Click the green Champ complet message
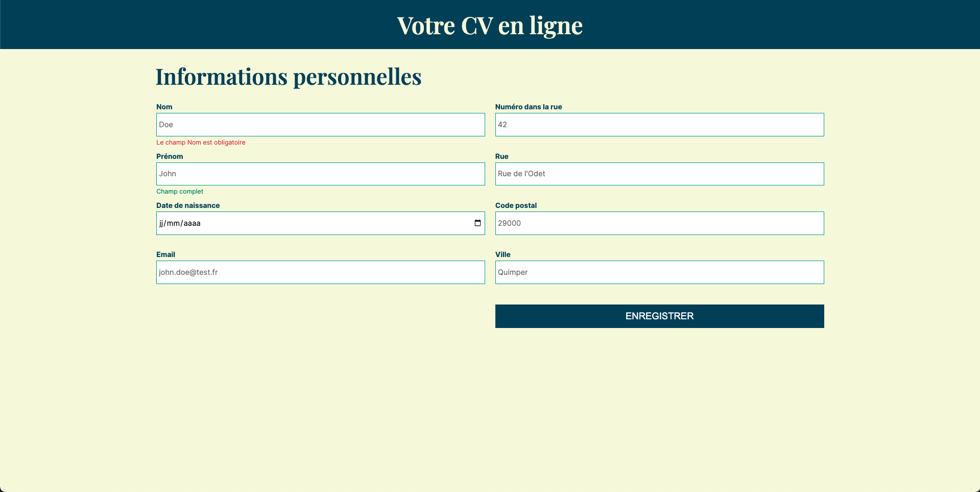This screenshot has width=980, height=492. click(x=180, y=192)
